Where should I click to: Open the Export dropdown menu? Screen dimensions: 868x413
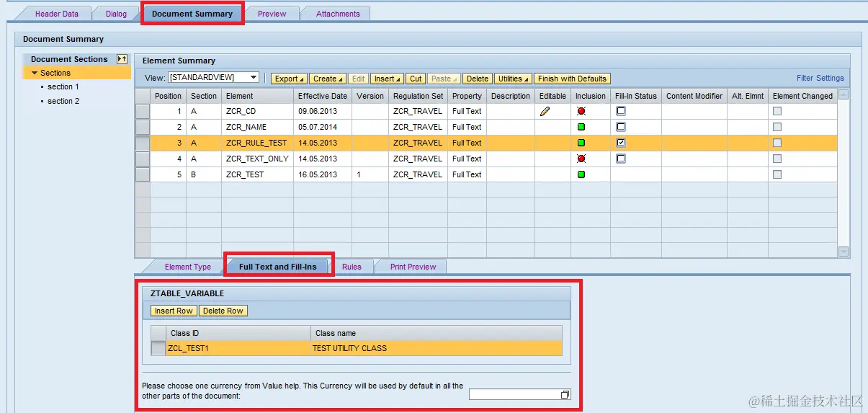[x=289, y=79]
